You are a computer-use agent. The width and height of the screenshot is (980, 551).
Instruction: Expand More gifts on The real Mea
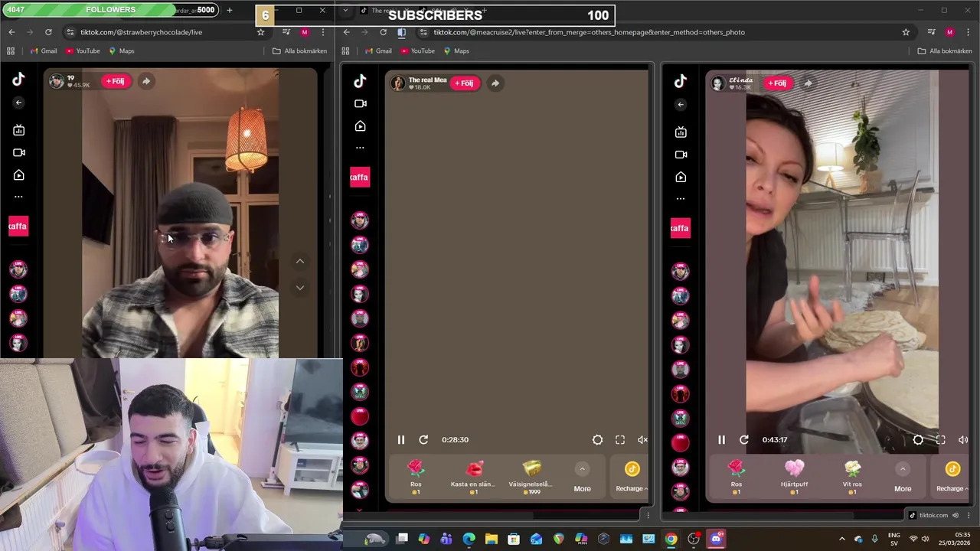click(x=582, y=478)
